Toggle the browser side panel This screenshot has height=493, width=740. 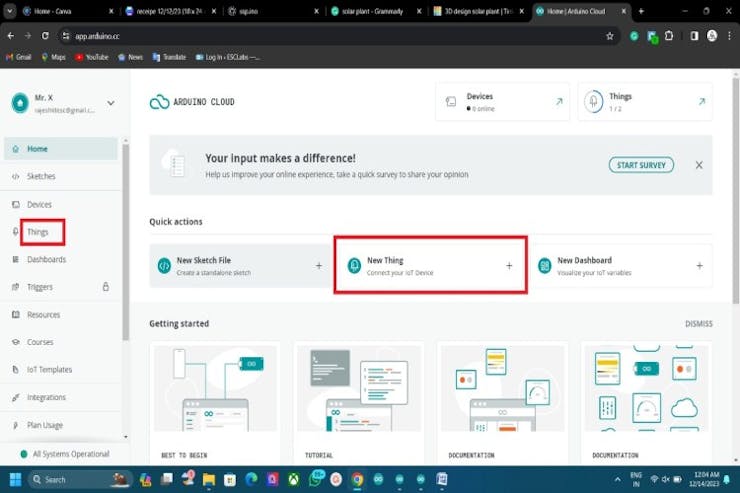coord(694,36)
